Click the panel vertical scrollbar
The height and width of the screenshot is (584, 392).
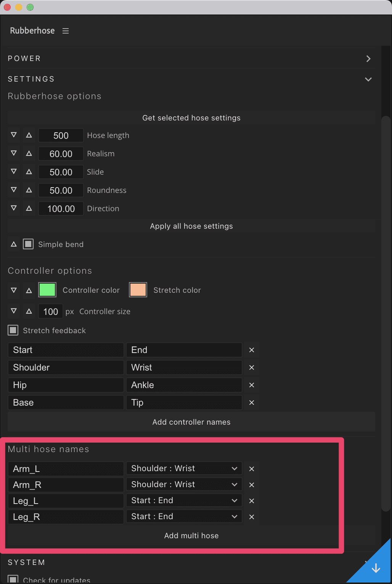386,313
